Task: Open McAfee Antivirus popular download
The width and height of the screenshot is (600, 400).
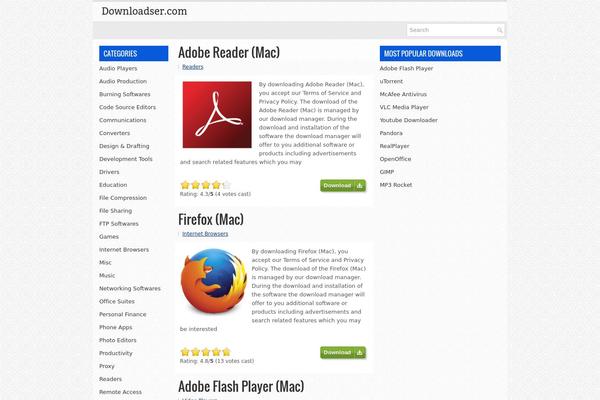Action: [x=403, y=94]
